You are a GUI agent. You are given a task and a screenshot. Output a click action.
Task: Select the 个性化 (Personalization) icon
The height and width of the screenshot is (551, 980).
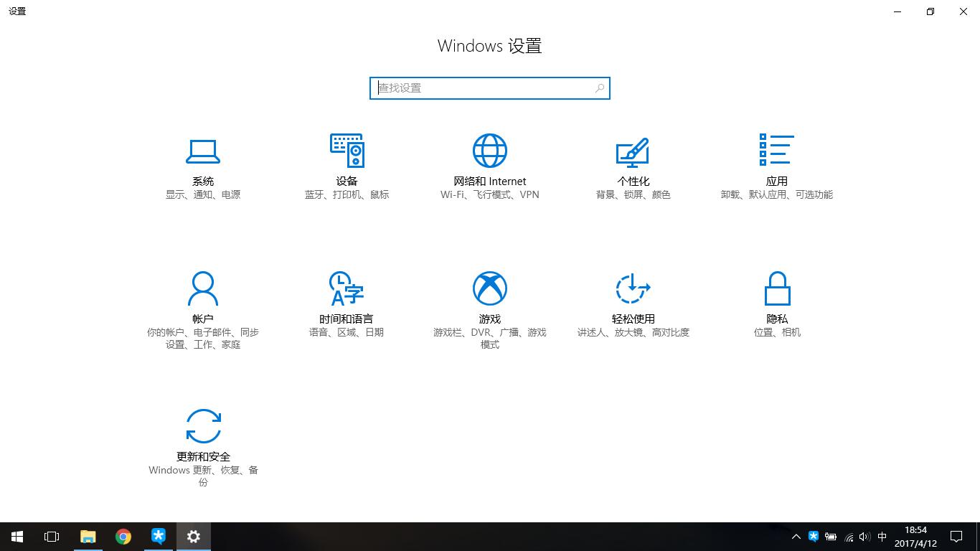pos(633,151)
